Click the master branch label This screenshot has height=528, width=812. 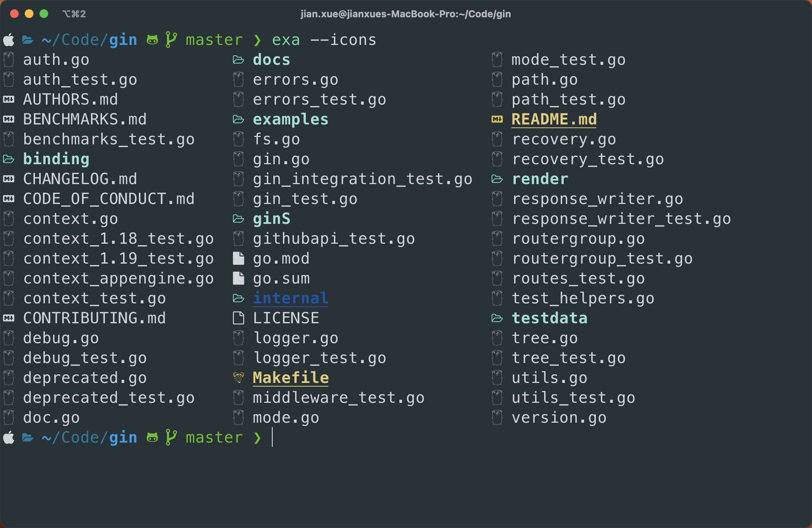coord(214,39)
